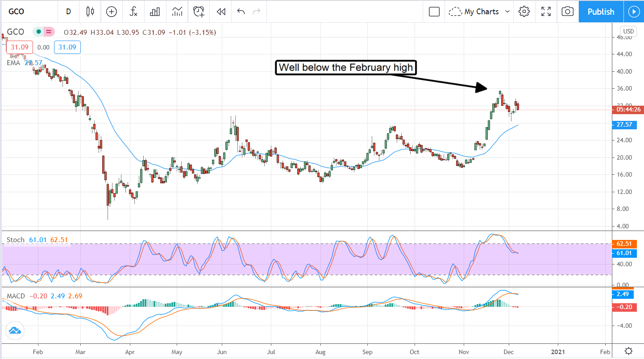Open candlestick chart style selector
This screenshot has height=359, width=644.
tap(91, 12)
